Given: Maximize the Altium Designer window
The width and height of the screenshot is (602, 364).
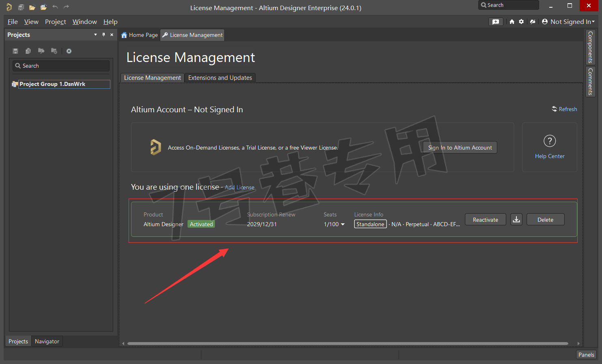Looking at the screenshot, I should [x=570, y=5].
